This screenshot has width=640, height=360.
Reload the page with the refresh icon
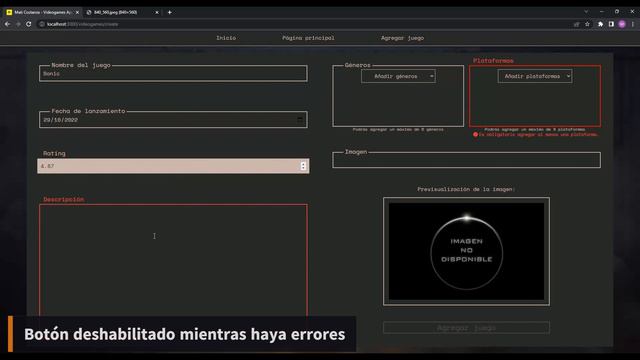tap(29, 24)
